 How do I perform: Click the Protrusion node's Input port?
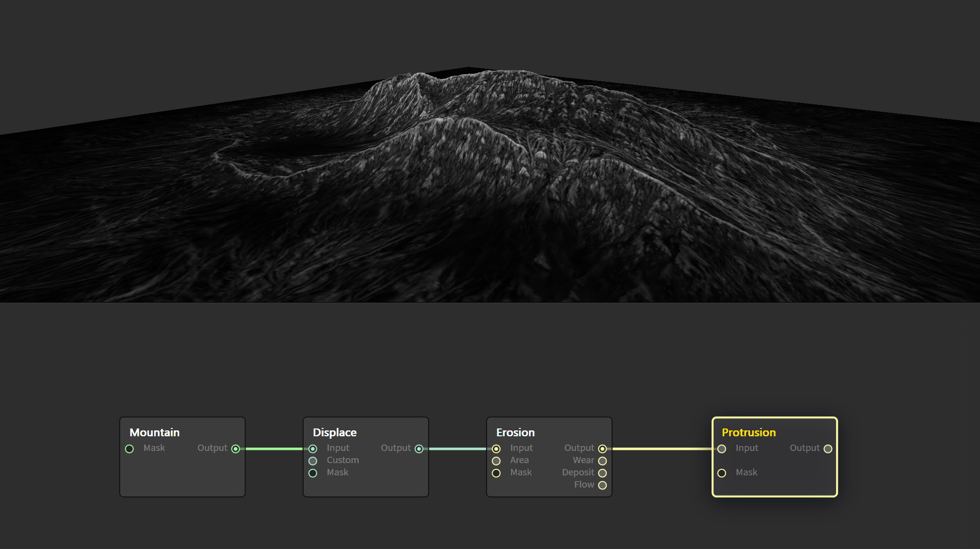(722, 448)
